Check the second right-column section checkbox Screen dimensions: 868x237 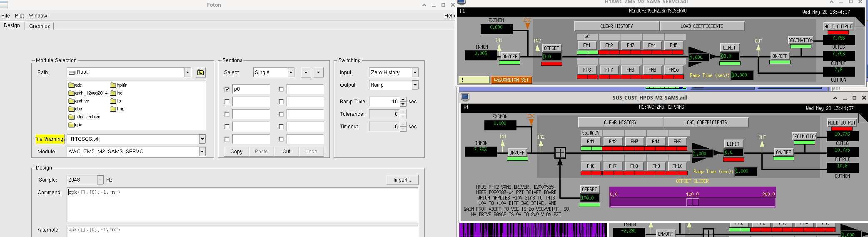tap(281, 102)
